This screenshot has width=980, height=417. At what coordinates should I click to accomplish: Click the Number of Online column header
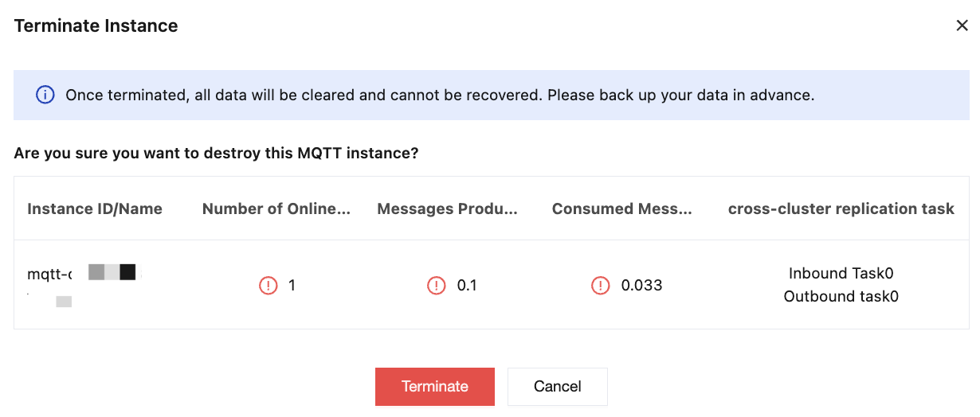[x=276, y=209]
